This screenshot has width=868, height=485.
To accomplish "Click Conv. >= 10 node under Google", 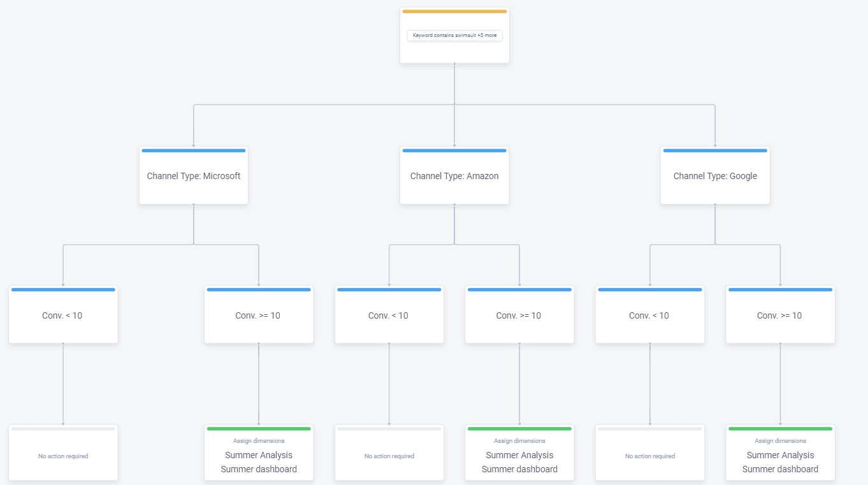I will pos(779,315).
